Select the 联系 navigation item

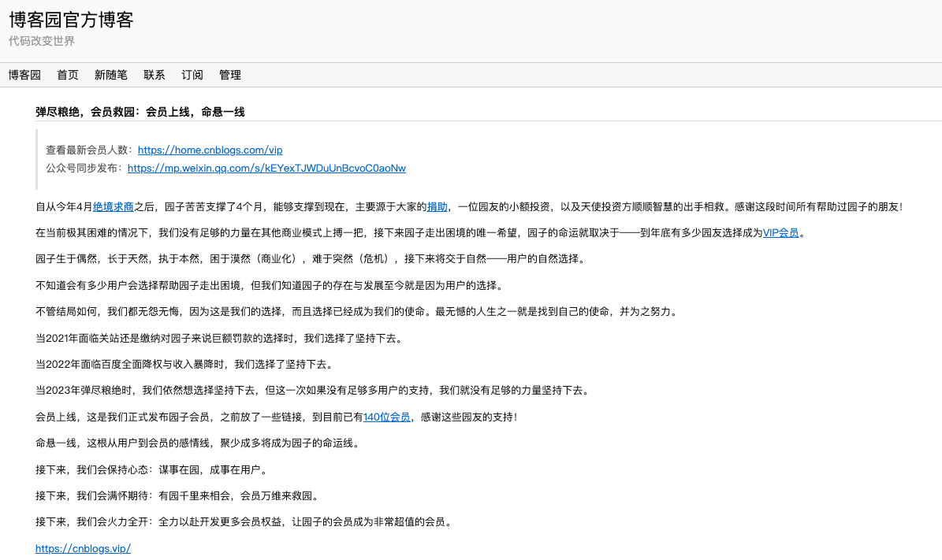click(155, 75)
